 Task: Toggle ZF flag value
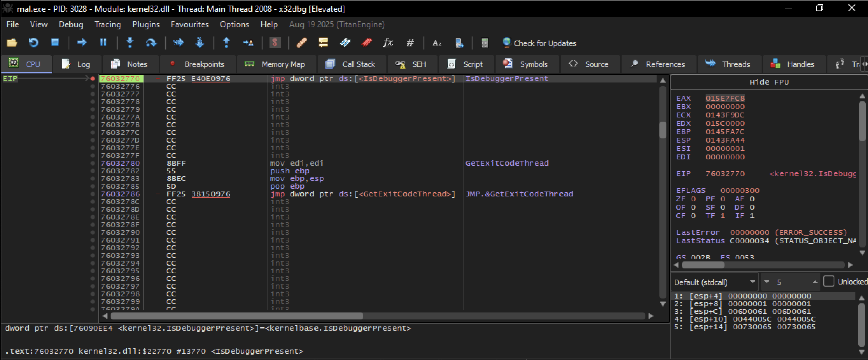click(x=693, y=199)
